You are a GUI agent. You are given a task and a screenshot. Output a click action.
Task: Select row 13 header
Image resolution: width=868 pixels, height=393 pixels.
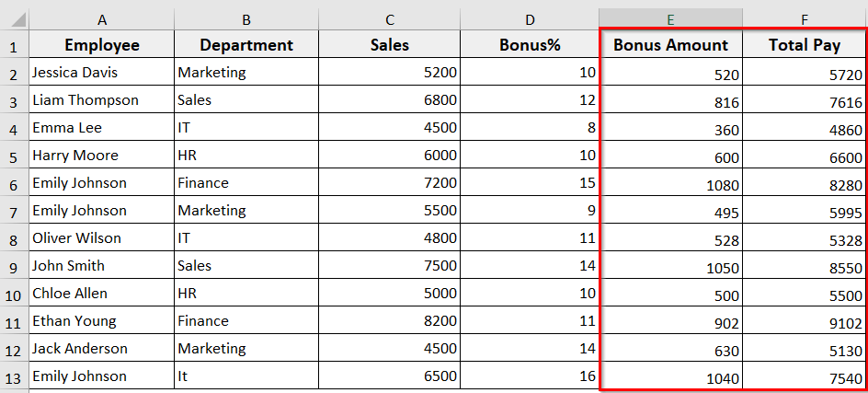[15, 376]
